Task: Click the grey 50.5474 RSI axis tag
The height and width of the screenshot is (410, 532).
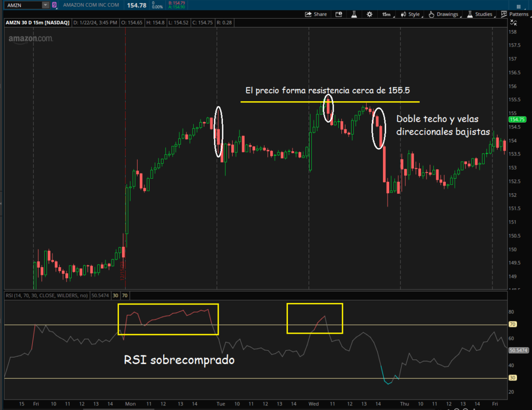Action: (518, 350)
